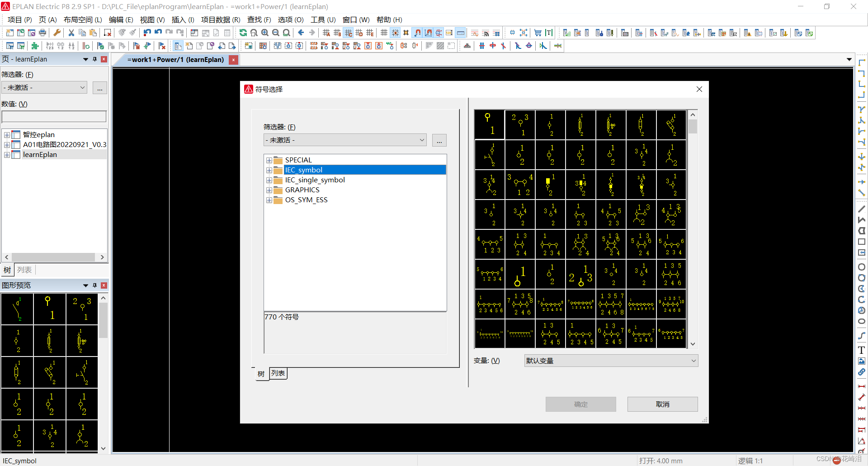Click the delete selection area icon

coord(108,33)
